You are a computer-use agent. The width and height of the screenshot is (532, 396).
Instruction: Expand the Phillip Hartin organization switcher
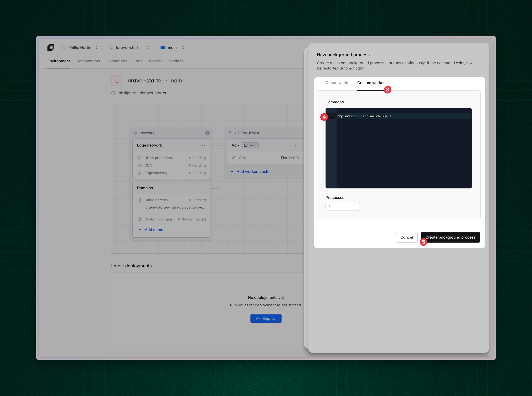tap(96, 47)
